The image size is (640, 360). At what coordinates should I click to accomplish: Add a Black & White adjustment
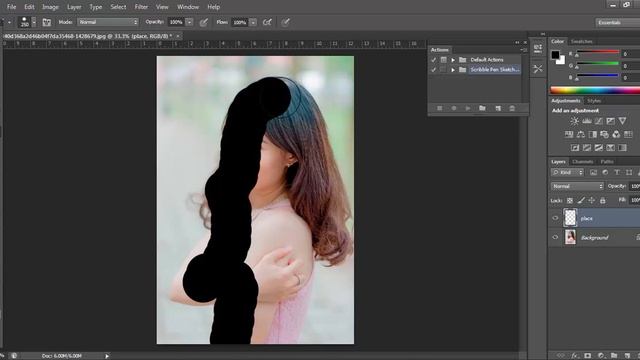593,134
